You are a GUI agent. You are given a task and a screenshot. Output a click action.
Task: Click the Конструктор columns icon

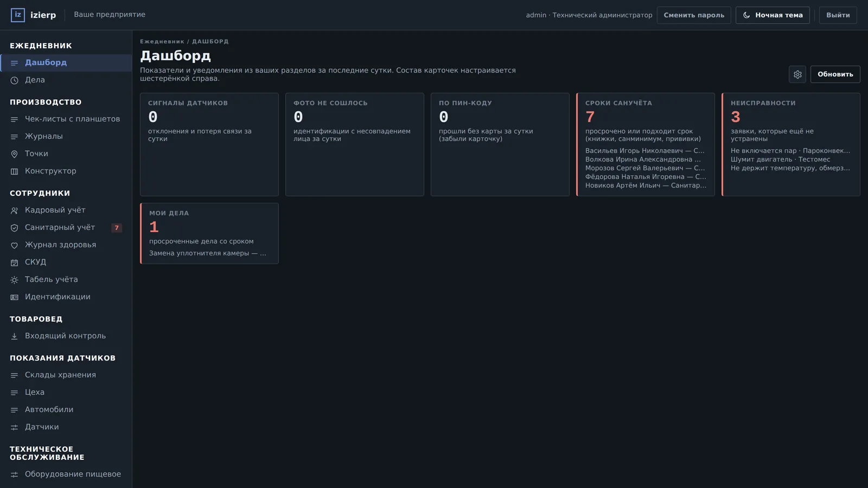[15, 171]
